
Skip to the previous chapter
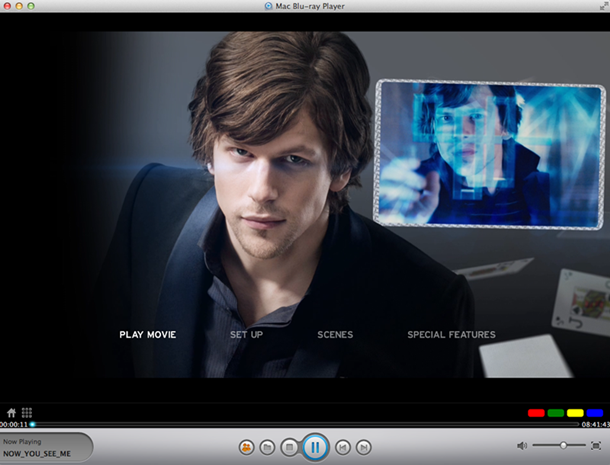pyautogui.click(x=342, y=447)
